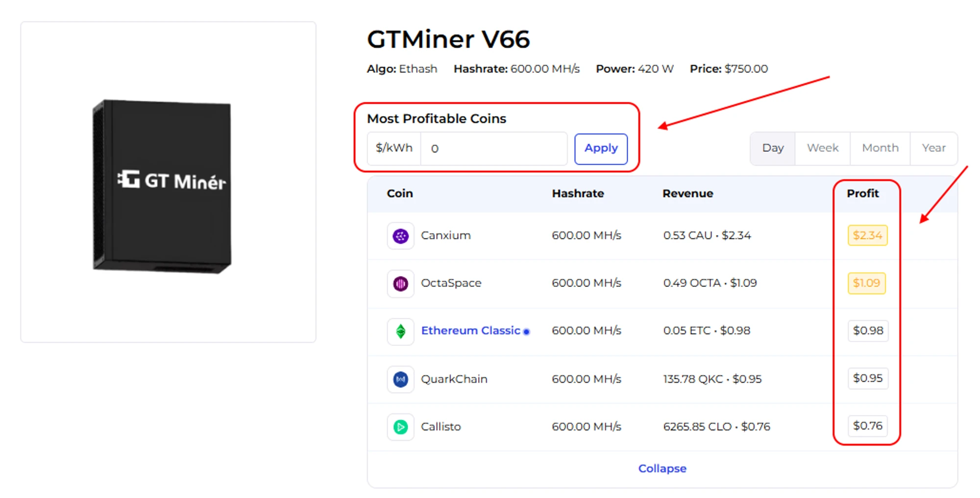Switch to the Day tab
Screen dimensions: 980x498
point(773,148)
